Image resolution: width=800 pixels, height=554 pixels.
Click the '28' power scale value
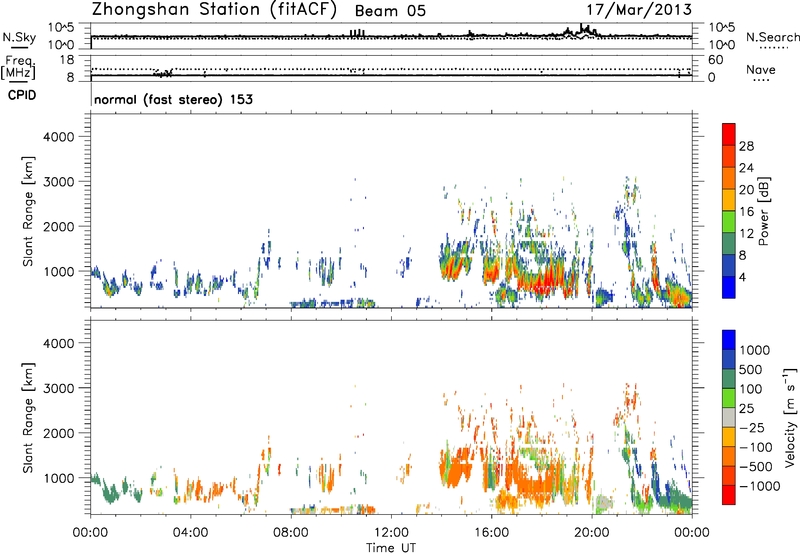(746, 146)
